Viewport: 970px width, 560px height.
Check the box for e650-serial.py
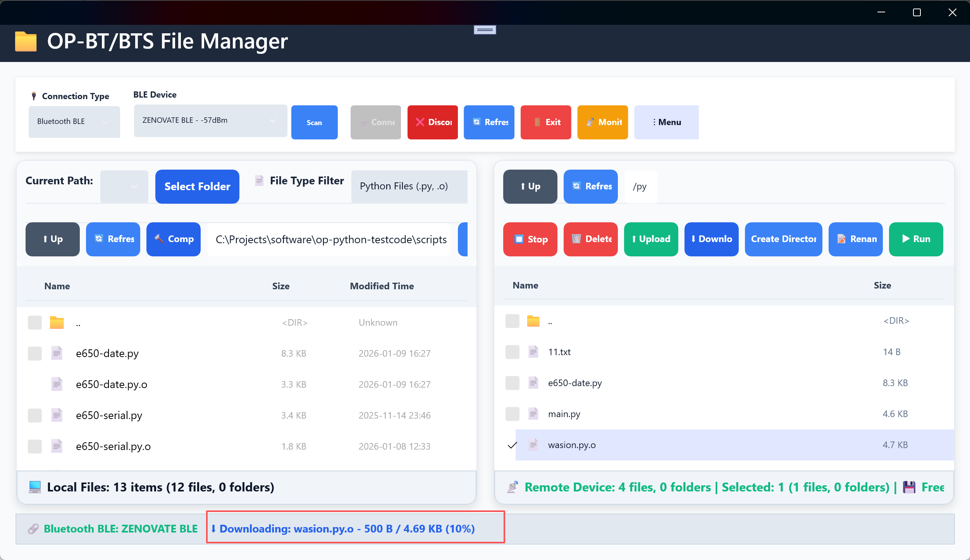click(35, 415)
